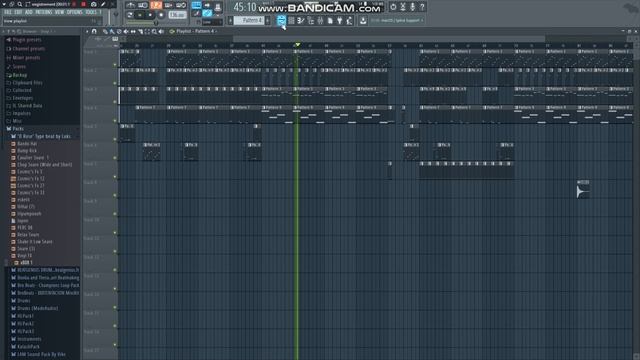Screen dimensions: 640x360
Task: Open the title bar dropdown arrow
Action: coord(3,4)
